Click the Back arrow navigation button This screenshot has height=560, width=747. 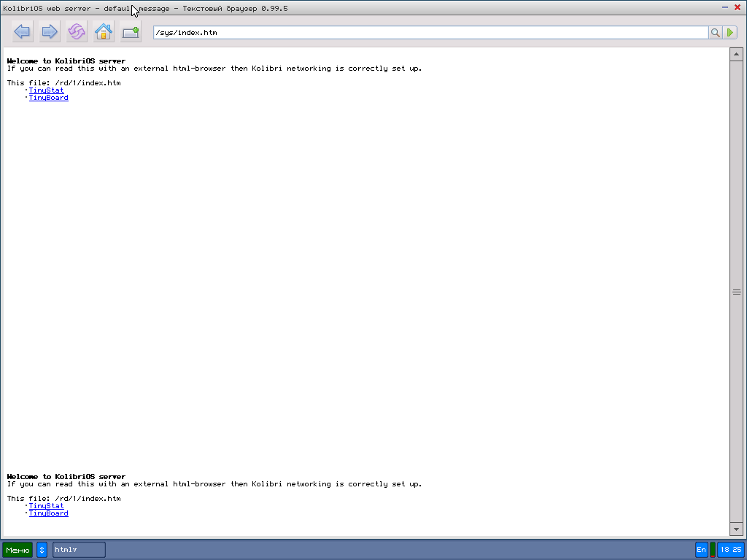pyautogui.click(x=22, y=32)
